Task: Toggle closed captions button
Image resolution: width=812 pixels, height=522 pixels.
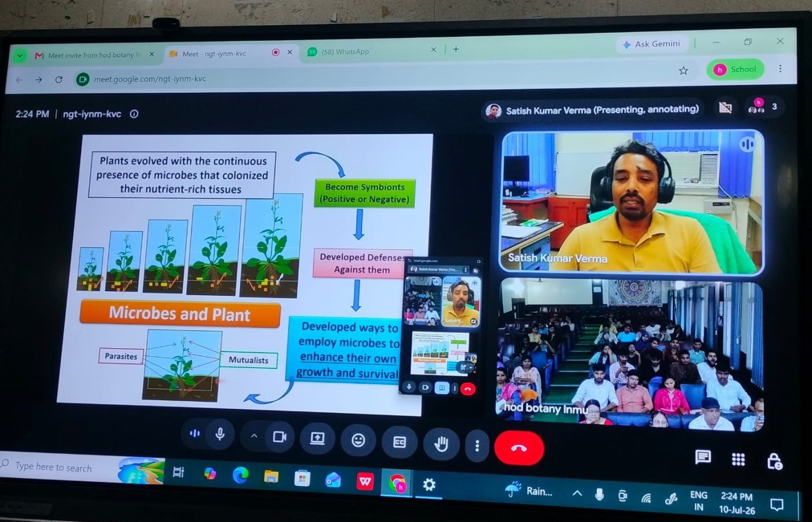Action: 400,442
